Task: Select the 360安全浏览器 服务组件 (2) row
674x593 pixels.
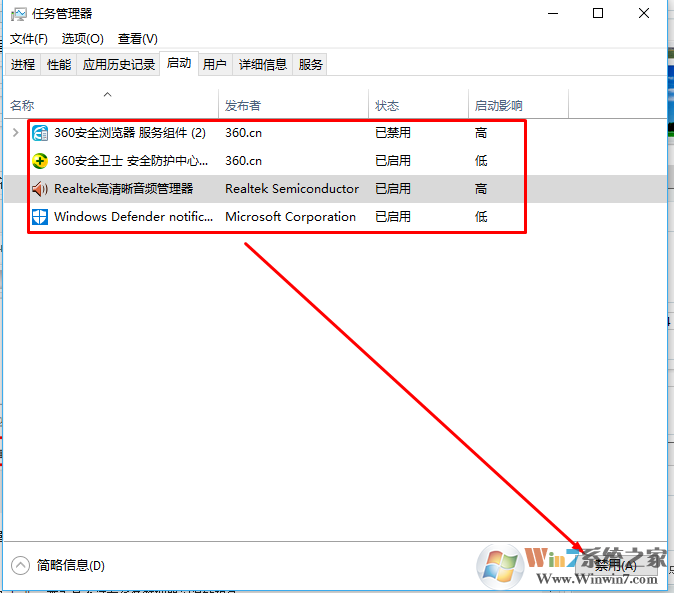Action: click(335, 133)
